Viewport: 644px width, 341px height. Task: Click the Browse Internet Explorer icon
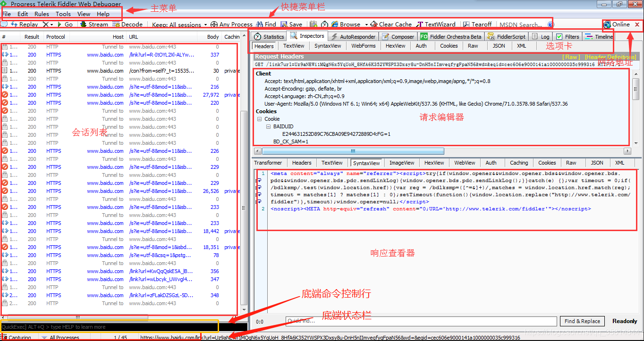(335, 24)
